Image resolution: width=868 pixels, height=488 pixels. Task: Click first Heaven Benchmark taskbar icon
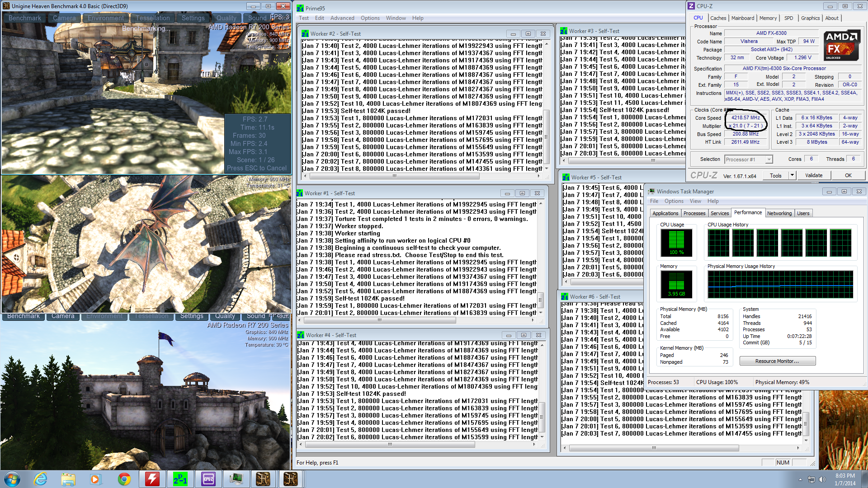pyautogui.click(x=263, y=479)
